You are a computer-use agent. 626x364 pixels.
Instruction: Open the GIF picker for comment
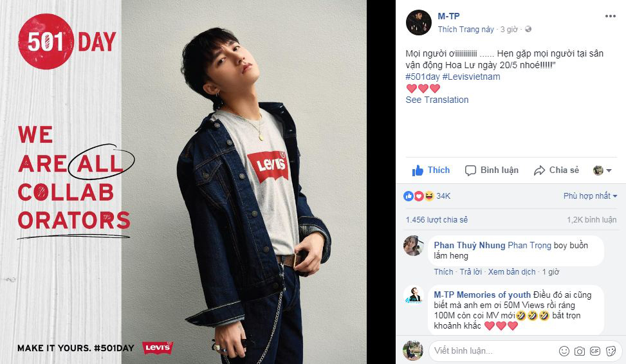point(594,351)
